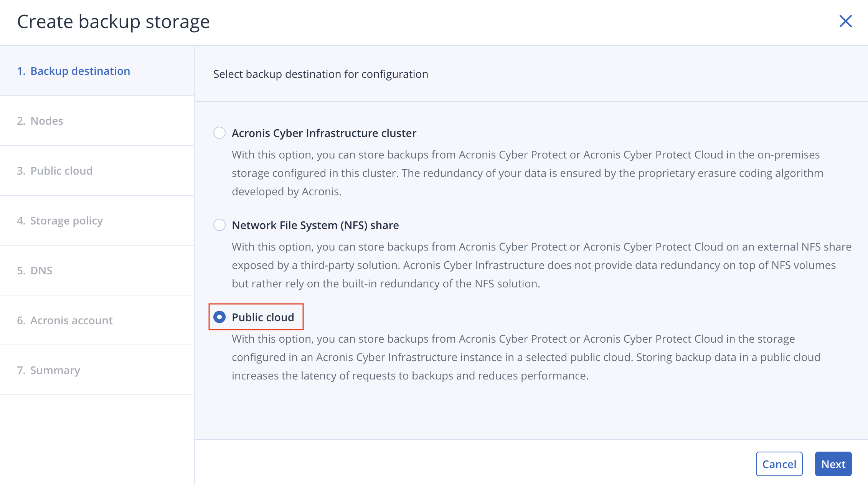Go to step 6 Acronis account
Screen dimensions: 868x485
[71, 320]
